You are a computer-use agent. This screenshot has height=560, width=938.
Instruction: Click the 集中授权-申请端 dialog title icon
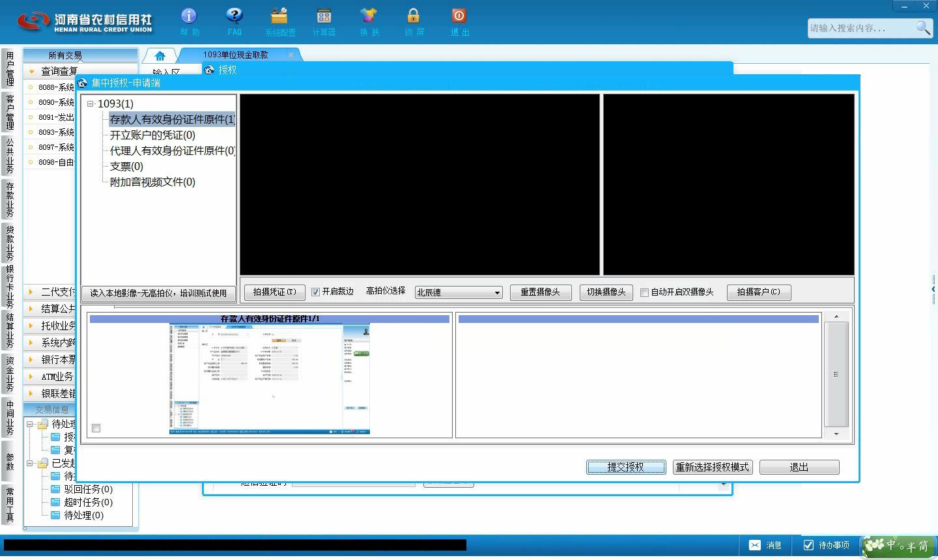83,83
